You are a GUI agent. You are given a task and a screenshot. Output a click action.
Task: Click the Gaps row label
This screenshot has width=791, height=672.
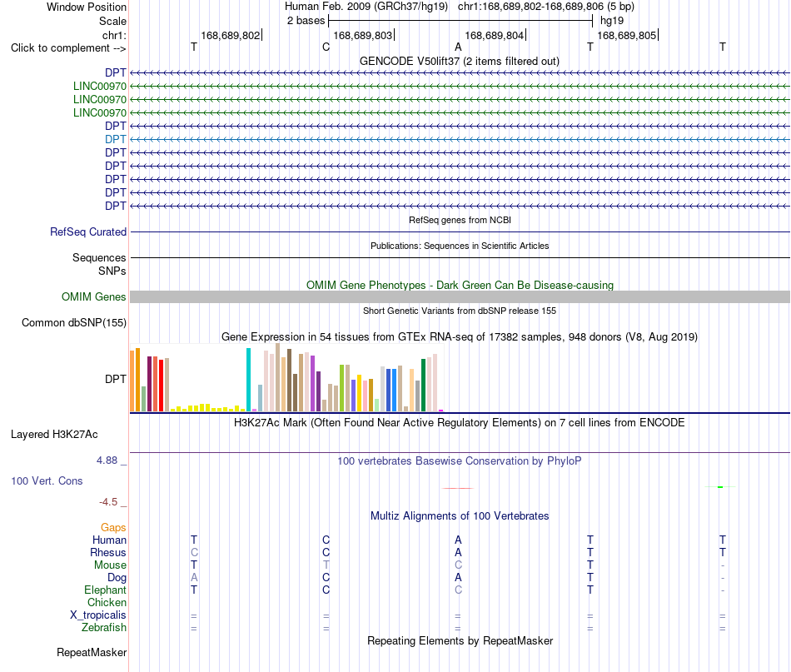point(113,527)
